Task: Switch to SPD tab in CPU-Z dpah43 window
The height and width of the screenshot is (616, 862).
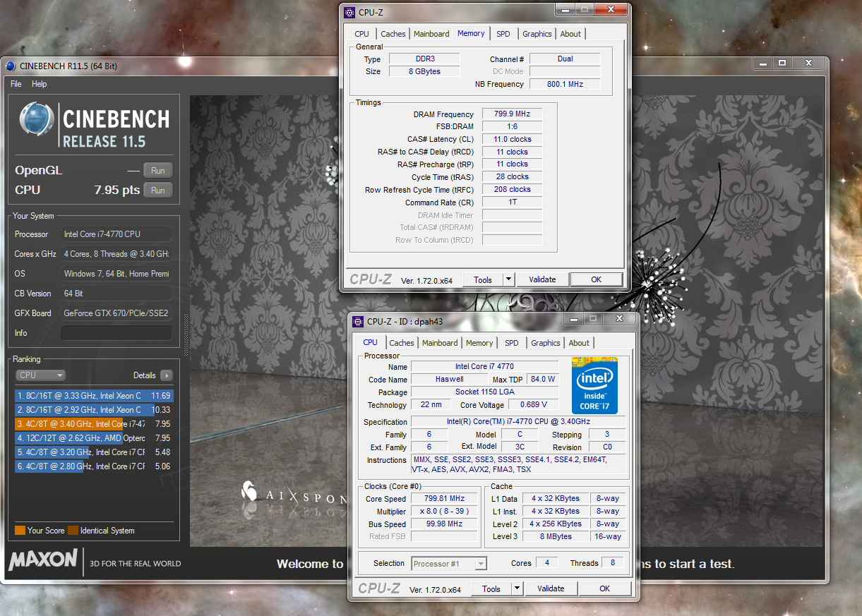Action: coord(512,343)
